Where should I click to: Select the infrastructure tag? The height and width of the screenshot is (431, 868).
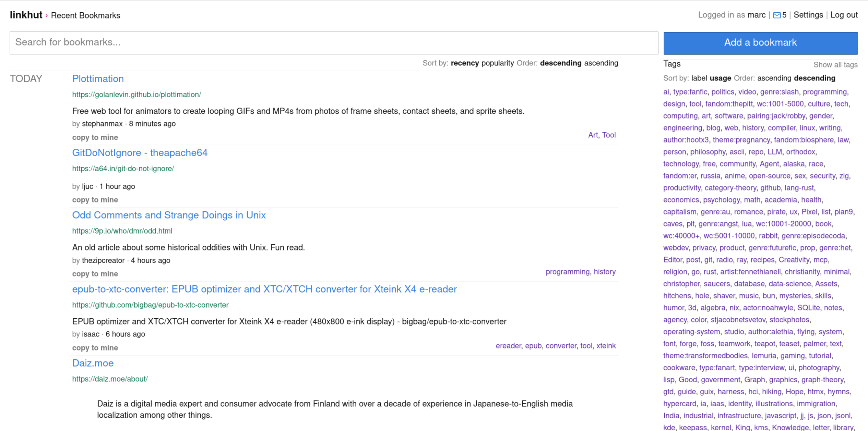(739, 416)
